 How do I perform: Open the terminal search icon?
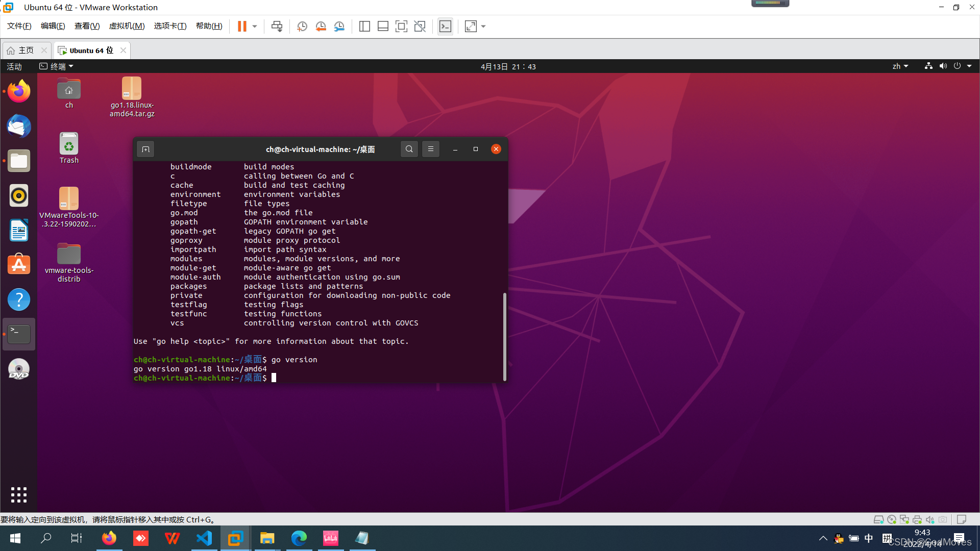(409, 149)
